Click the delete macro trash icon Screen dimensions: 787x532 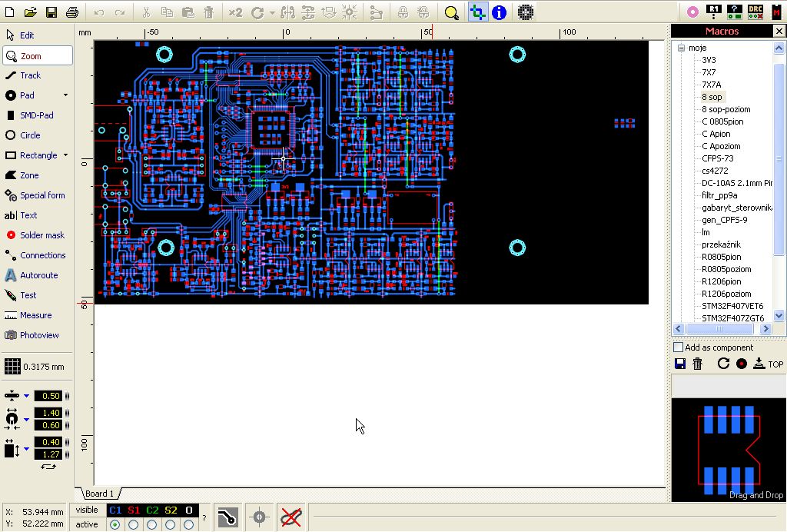(698, 364)
